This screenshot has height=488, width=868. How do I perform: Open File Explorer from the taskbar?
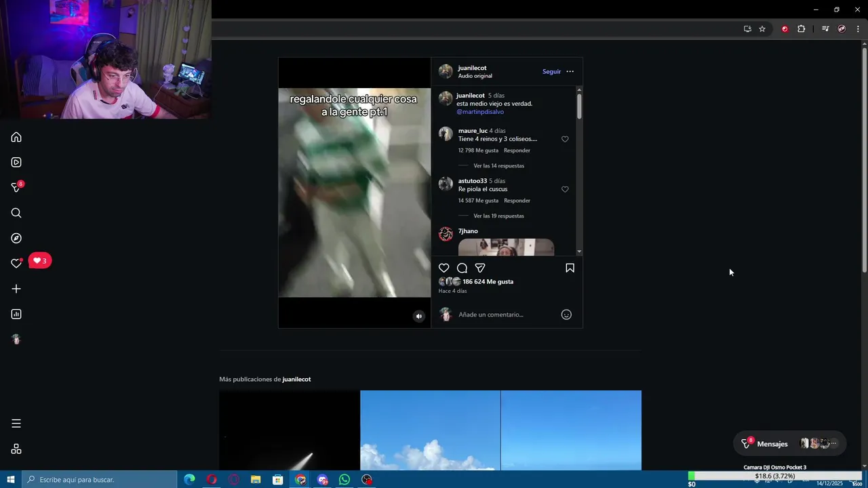[x=256, y=479]
